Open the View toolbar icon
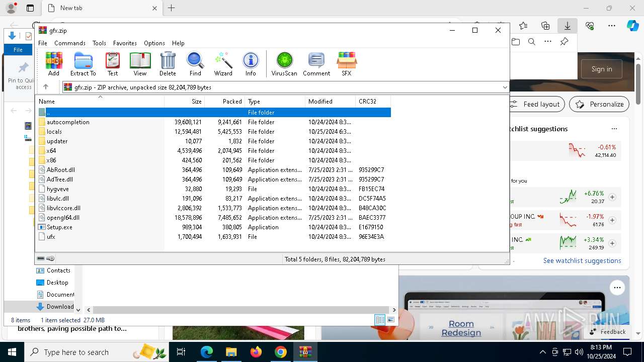The image size is (644, 362). [x=140, y=64]
